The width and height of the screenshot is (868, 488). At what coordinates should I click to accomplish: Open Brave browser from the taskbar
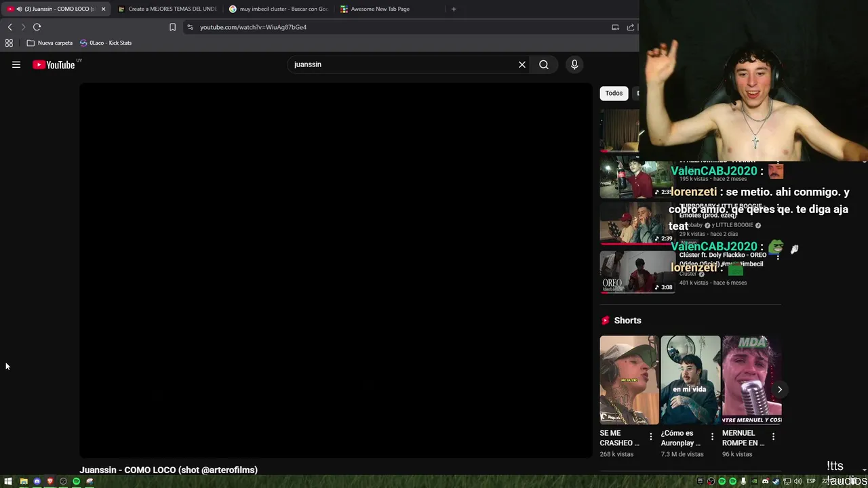pyautogui.click(x=50, y=481)
